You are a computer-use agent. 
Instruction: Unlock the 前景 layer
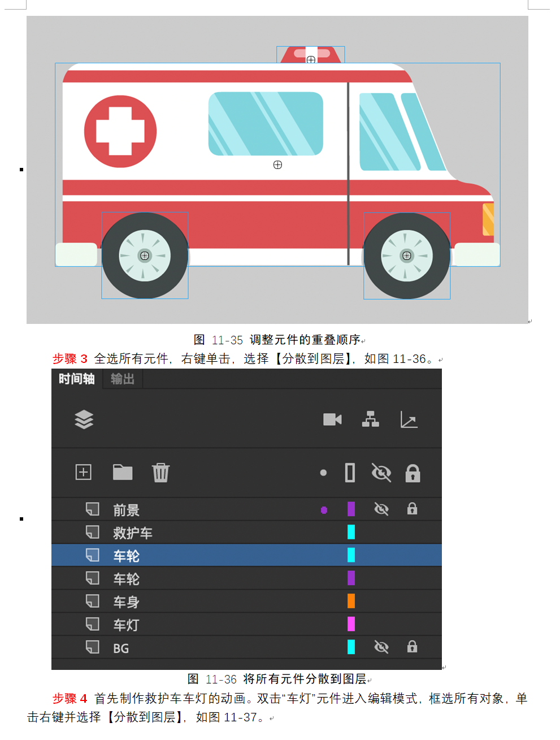click(413, 509)
